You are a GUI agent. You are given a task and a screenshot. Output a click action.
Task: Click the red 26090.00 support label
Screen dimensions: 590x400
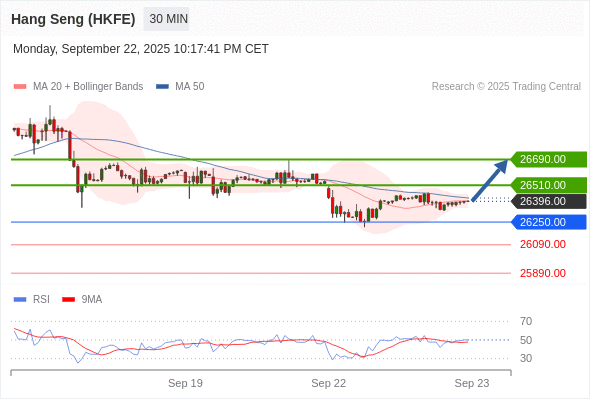click(543, 245)
